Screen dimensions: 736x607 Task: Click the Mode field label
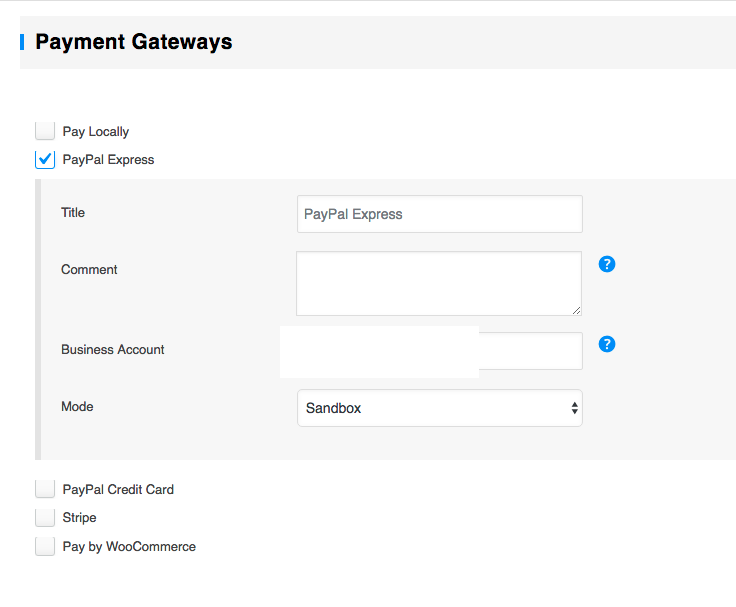coord(77,406)
